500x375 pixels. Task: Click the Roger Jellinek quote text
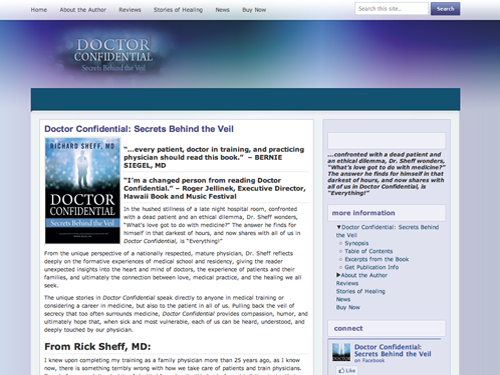click(215, 188)
